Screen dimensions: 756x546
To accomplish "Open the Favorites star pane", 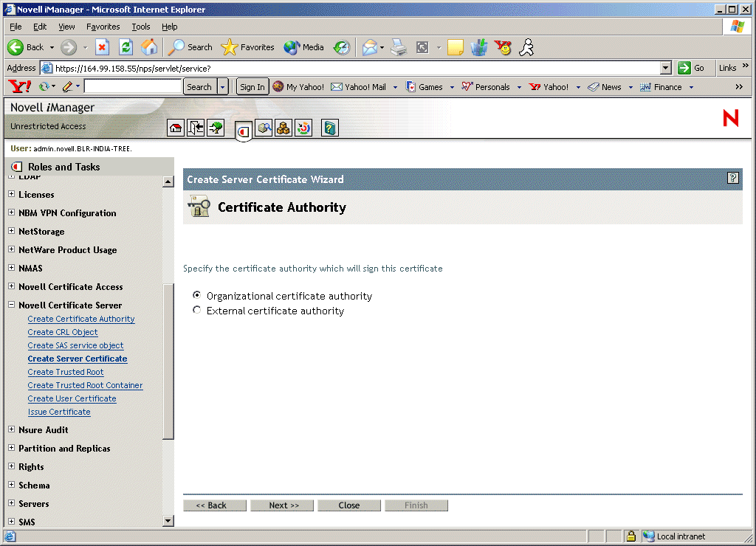I will 248,47.
